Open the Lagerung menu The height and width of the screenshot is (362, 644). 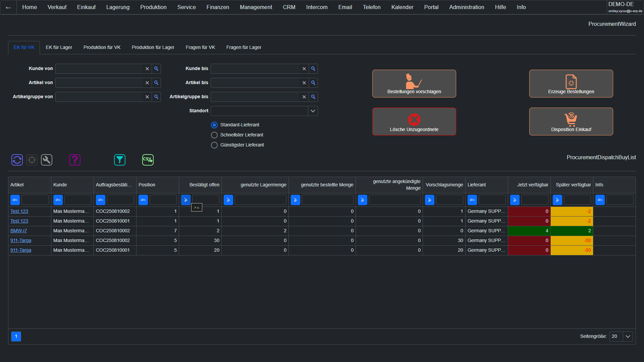point(118,7)
